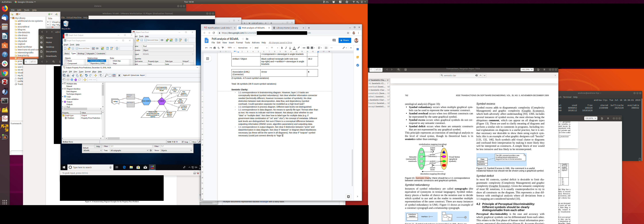Toggle the Snap checkbox in graph status bar

[183, 142]
